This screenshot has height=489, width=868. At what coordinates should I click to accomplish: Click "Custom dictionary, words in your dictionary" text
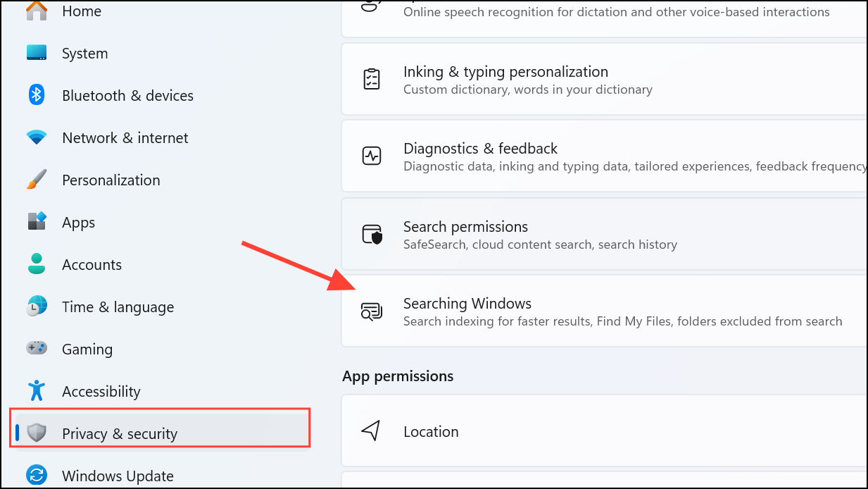click(528, 89)
